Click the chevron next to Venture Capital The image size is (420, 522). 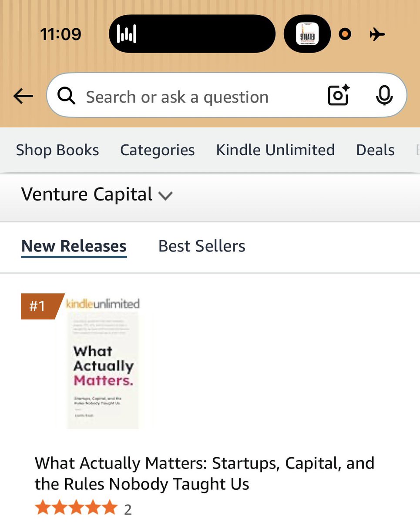165,196
